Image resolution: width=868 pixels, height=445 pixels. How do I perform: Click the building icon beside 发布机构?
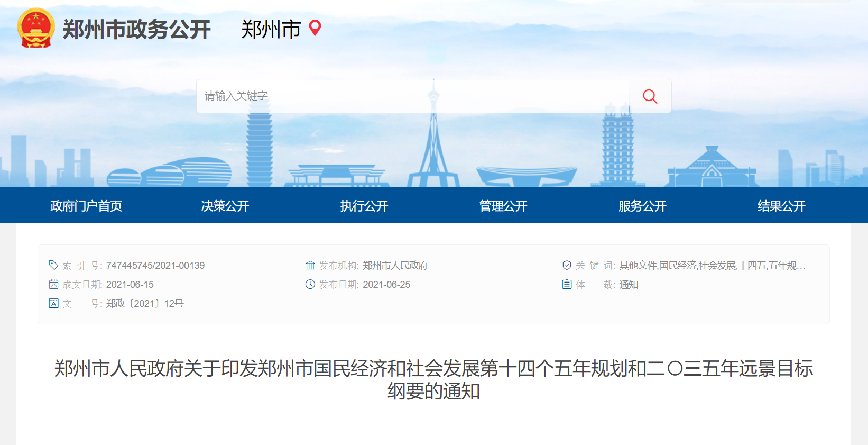[310, 265]
